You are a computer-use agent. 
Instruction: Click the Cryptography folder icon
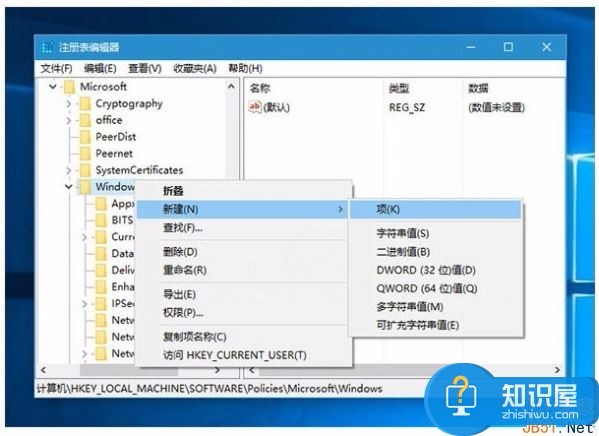[x=85, y=104]
